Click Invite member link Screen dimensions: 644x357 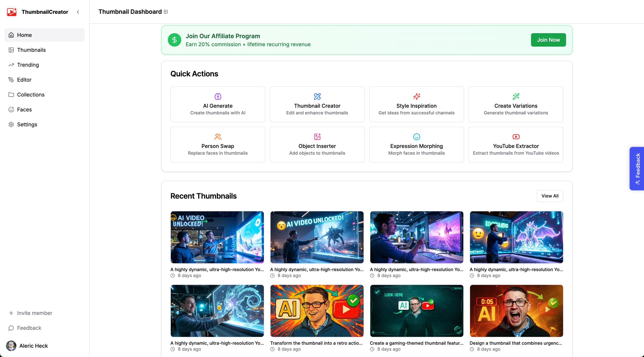(x=34, y=313)
